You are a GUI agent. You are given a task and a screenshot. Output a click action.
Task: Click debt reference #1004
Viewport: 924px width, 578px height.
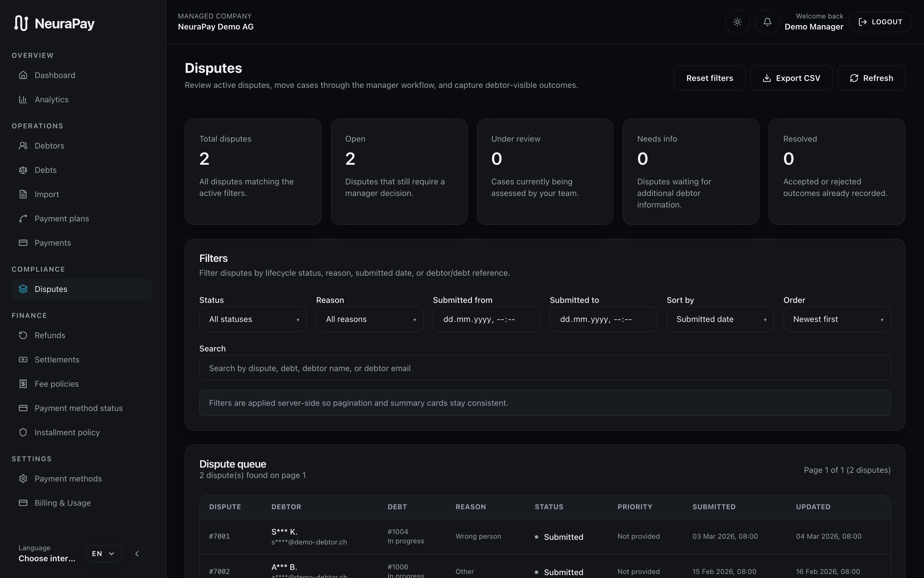(x=398, y=532)
